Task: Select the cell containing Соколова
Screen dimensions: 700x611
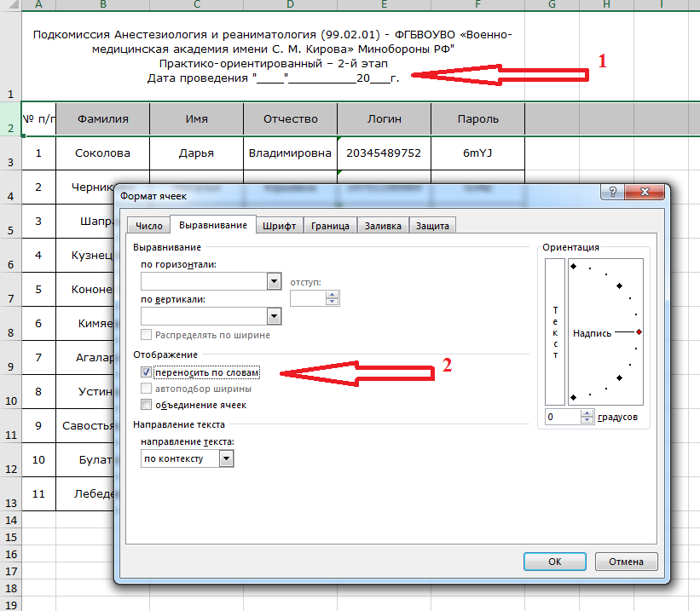Action: pyautogui.click(x=102, y=153)
